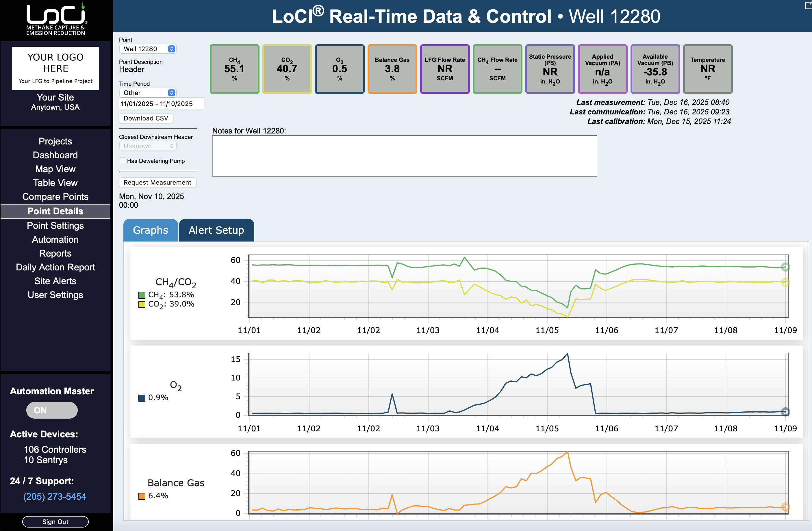Click the Available Vacuum (PB) tile
Image resolution: width=812 pixels, height=531 pixels.
655,69
